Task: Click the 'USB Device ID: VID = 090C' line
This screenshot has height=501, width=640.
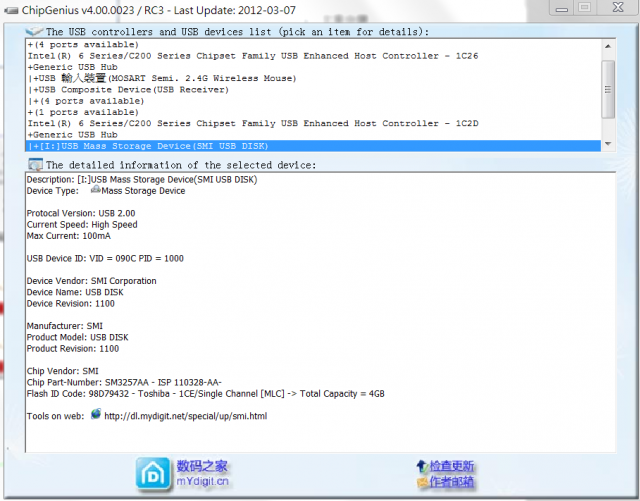Action: [105, 258]
